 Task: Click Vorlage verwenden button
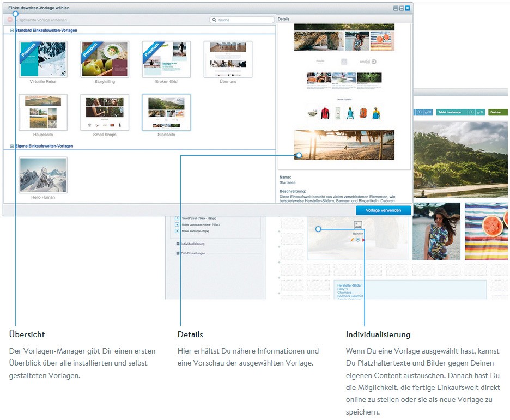[383, 210]
